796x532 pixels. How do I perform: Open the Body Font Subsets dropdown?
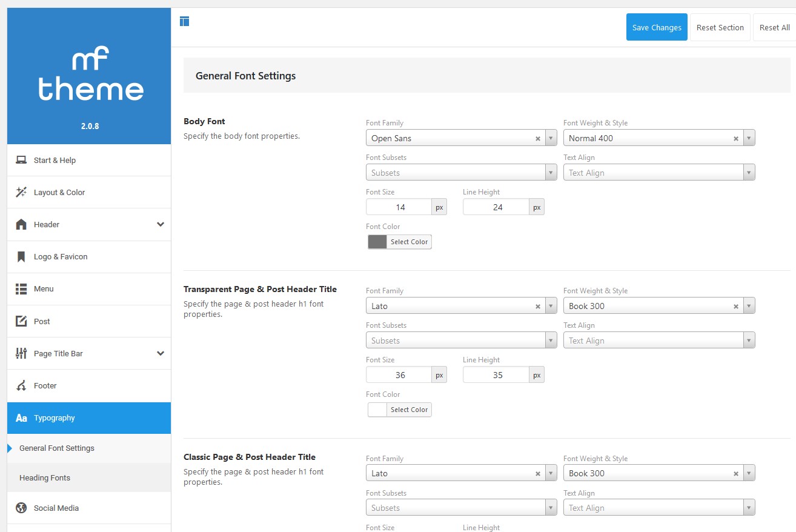461,173
